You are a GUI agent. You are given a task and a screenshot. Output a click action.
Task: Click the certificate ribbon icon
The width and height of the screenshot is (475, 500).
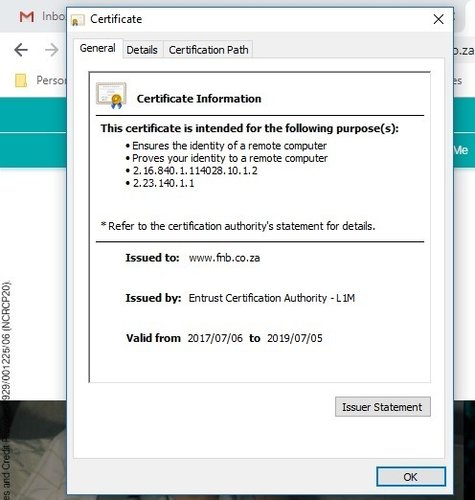tap(111, 96)
